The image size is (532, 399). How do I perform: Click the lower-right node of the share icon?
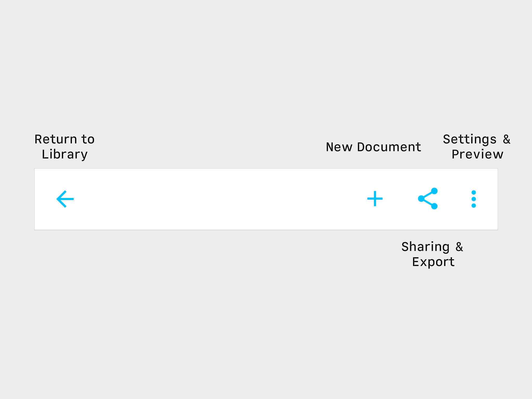[434, 206]
